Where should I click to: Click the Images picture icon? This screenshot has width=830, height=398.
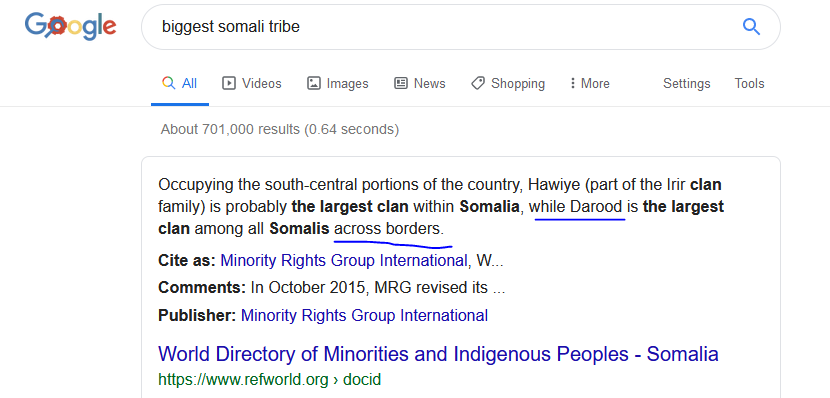[x=314, y=83]
